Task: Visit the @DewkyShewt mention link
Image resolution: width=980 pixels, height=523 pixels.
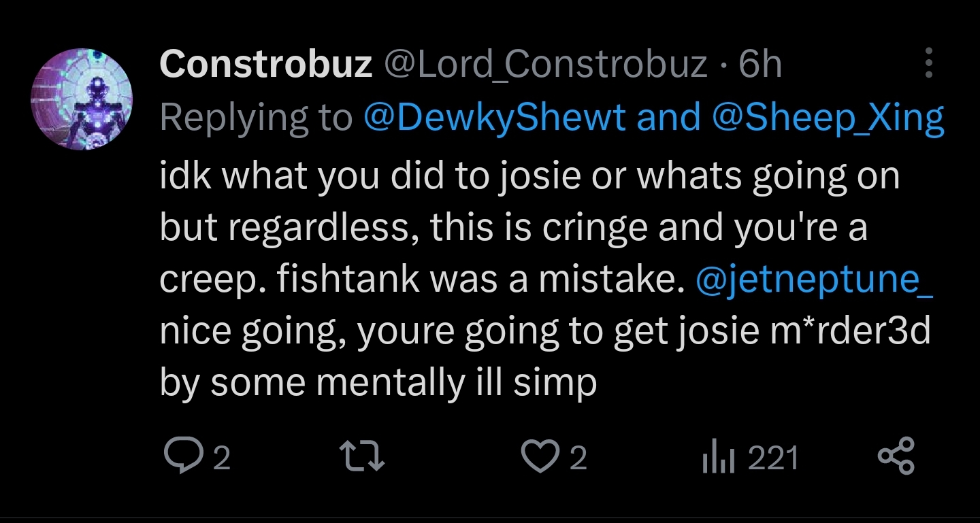Action: pos(495,118)
